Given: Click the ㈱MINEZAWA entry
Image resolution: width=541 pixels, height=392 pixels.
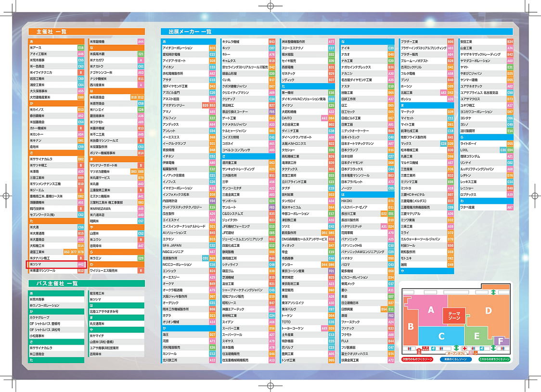Looking at the screenshot, I should (x=116, y=209).
